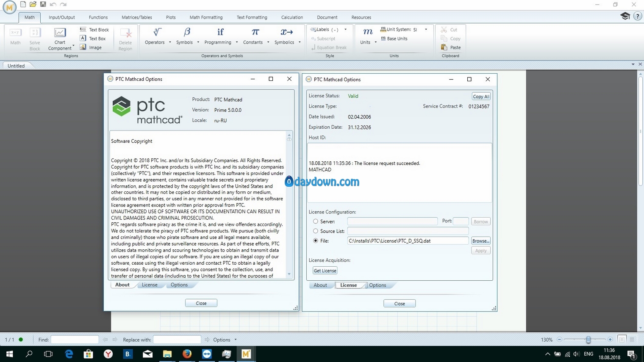This screenshot has width=644, height=362.
Task: Zoom out with the minus icon
Action: tap(559, 340)
